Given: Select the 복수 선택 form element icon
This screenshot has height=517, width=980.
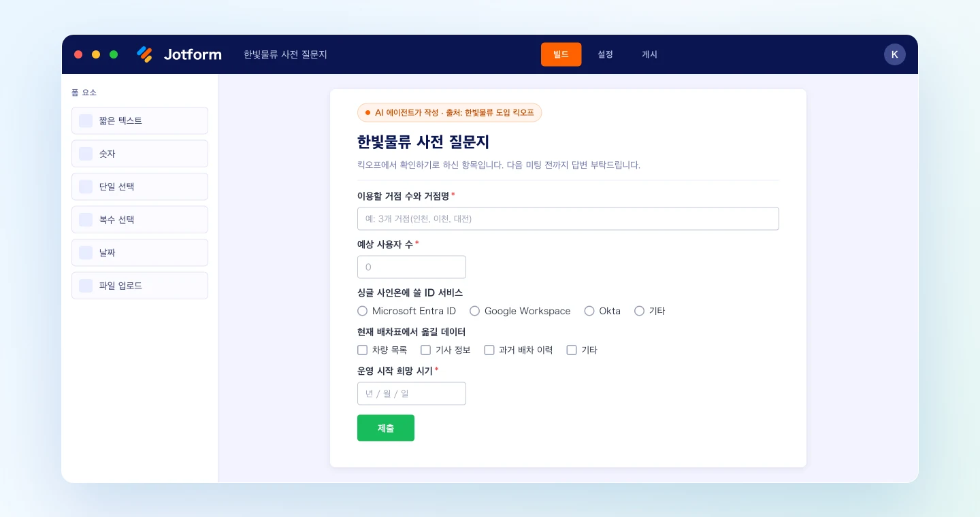Looking at the screenshot, I should [86, 220].
